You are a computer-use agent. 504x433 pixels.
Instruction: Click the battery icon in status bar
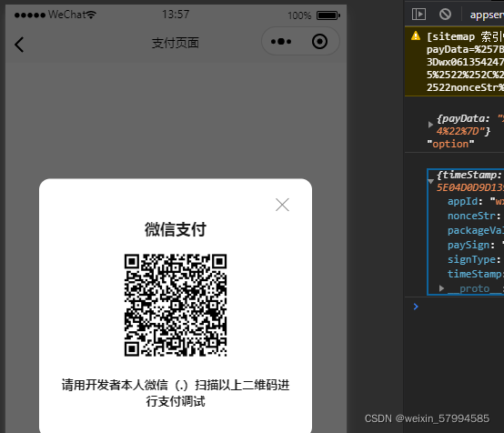pyautogui.click(x=328, y=15)
